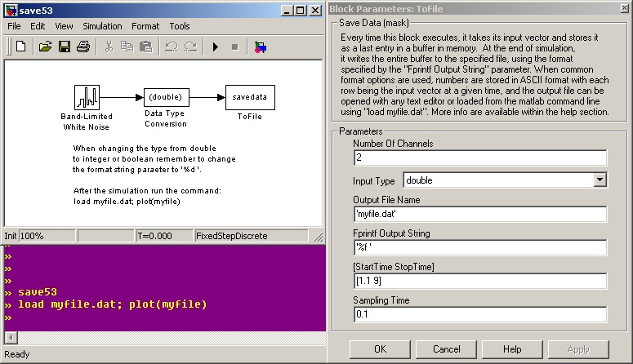Save the model with the floppy disk icon
The height and width of the screenshot is (364, 633).
65,47
